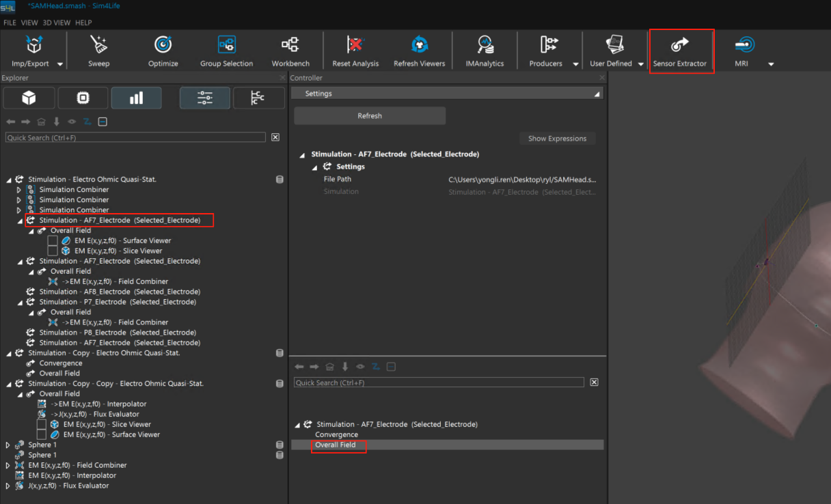This screenshot has height=504, width=831.
Task: Open the Imp/Export dropdown arrow
Action: [x=60, y=64]
